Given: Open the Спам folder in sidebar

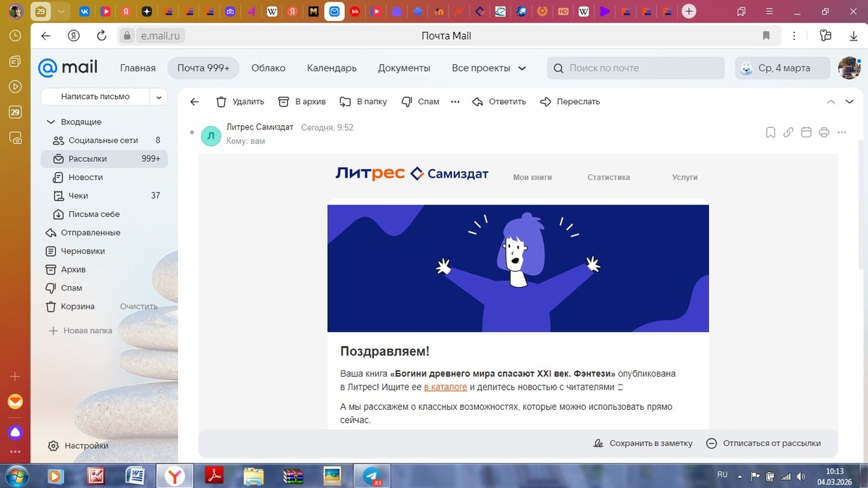Looking at the screenshot, I should coord(104,288).
